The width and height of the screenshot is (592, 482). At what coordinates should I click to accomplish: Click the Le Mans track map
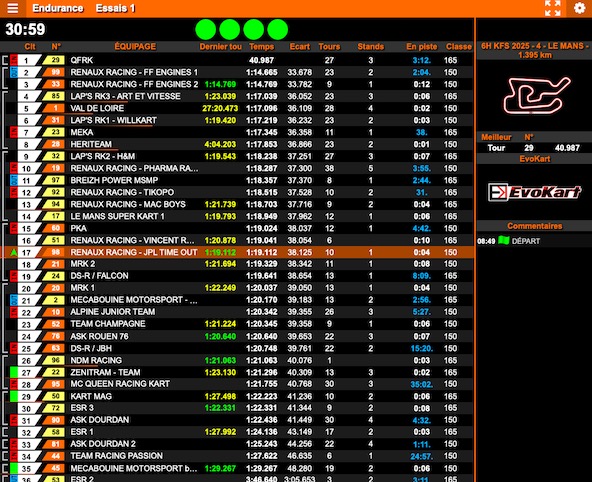[536, 95]
